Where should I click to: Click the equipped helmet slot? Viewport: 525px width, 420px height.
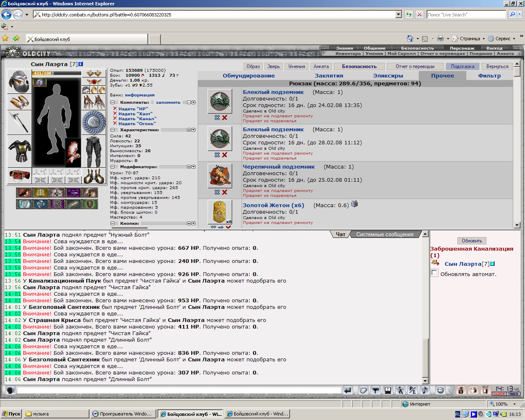[19, 82]
